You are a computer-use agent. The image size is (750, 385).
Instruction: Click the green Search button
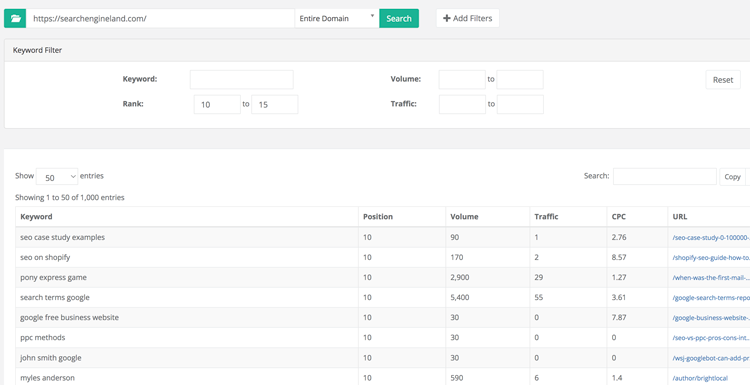(399, 18)
